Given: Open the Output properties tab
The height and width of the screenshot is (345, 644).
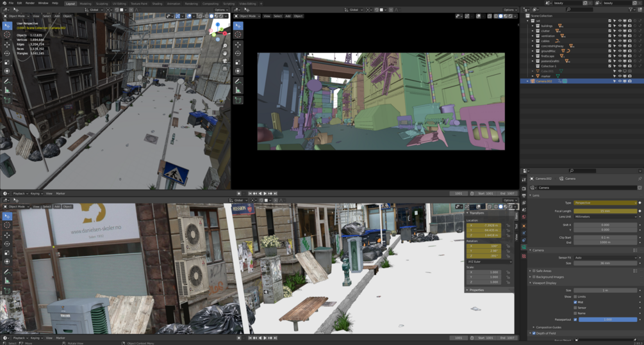Looking at the screenshot, I should point(524,196).
